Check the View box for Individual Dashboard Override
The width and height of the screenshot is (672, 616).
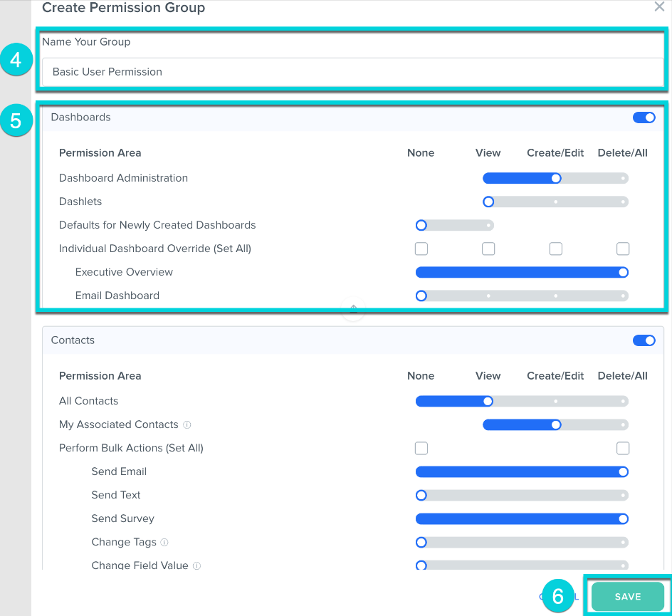click(488, 249)
